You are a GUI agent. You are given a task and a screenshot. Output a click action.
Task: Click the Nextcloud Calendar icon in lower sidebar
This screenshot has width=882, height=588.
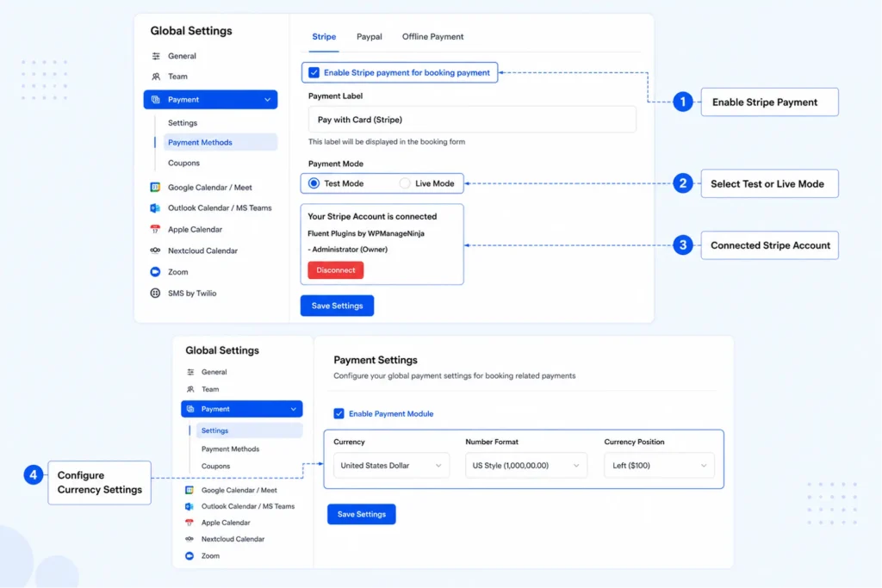click(189, 539)
